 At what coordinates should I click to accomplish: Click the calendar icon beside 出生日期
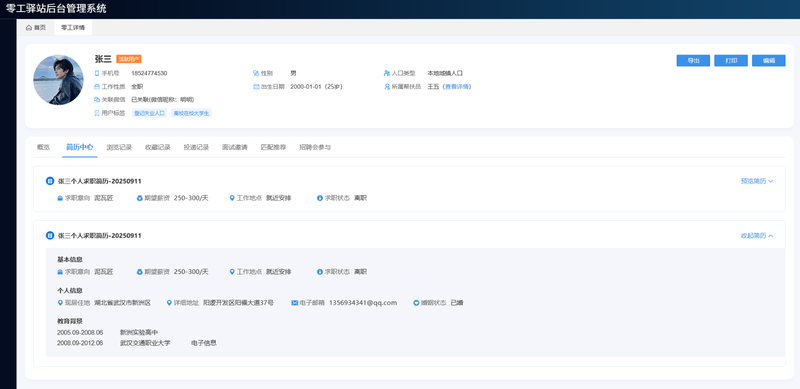tap(256, 87)
